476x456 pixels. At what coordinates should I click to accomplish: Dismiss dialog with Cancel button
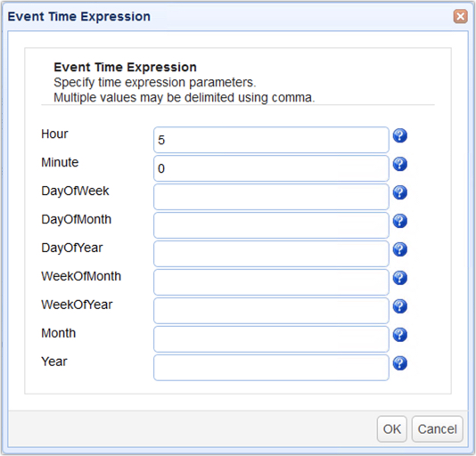(437, 429)
